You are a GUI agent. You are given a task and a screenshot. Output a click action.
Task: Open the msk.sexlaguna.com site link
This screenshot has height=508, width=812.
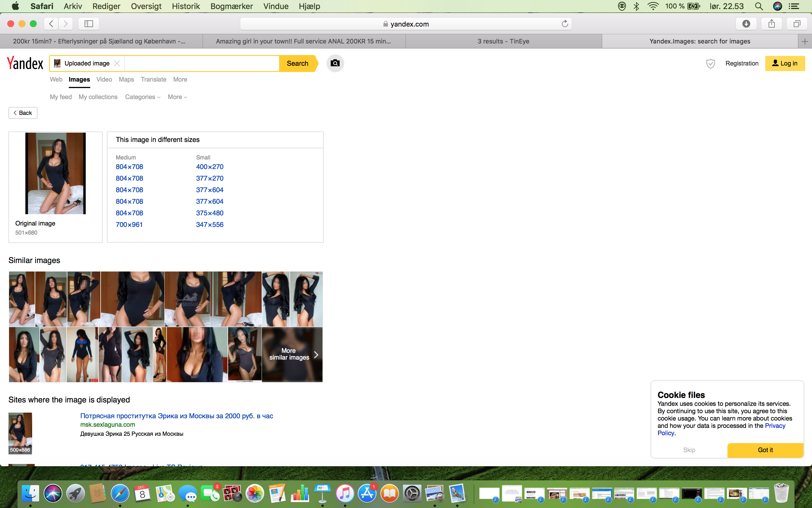click(x=108, y=425)
